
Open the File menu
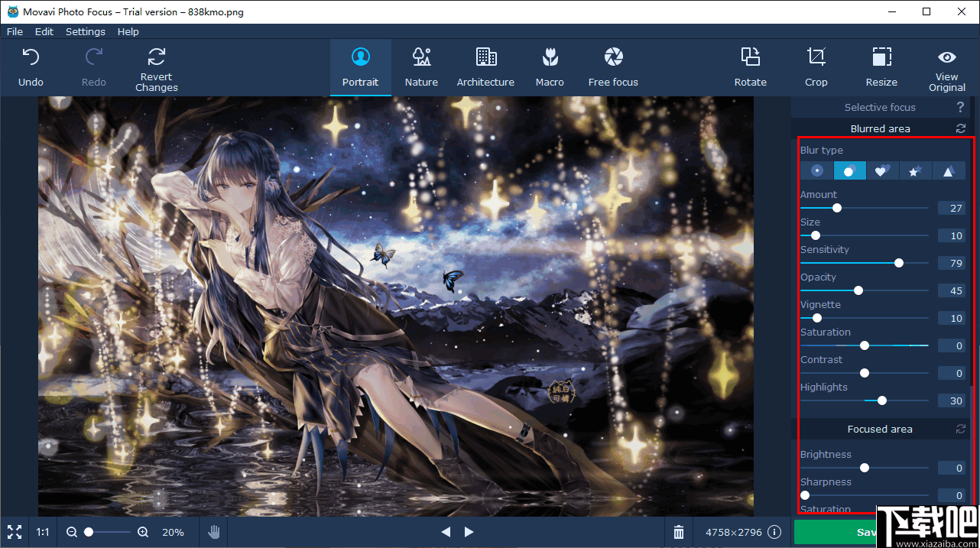pos(15,31)
